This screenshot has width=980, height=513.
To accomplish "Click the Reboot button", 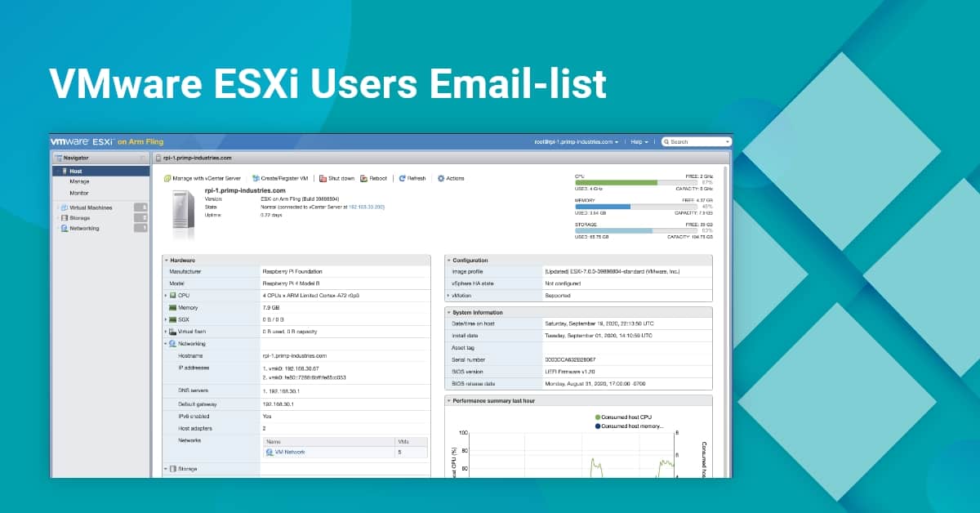I will coord(374,178).
